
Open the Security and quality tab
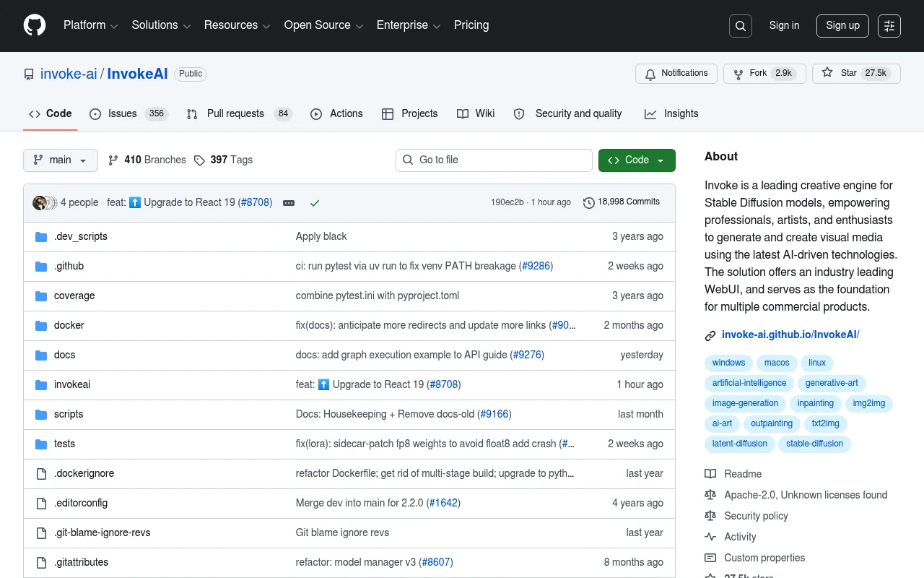568,113
